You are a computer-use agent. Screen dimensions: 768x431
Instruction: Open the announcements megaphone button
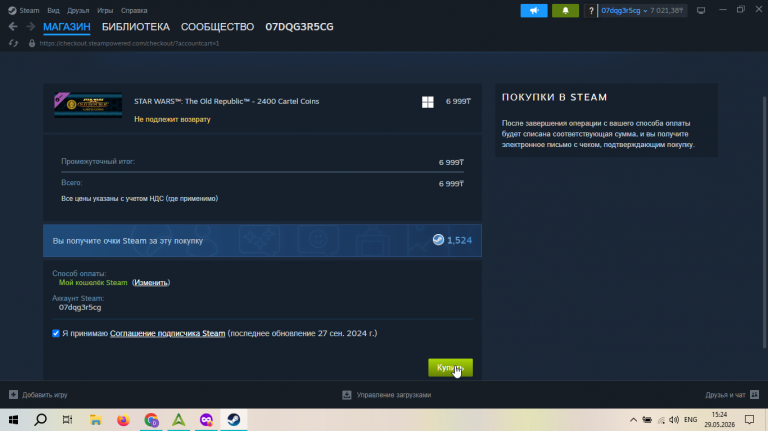click(x=534, y=10)
